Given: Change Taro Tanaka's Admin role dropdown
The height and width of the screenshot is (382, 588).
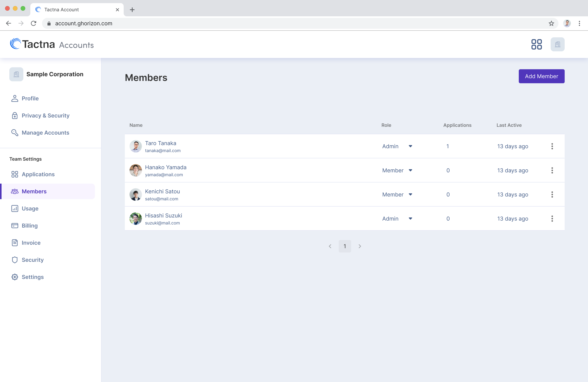Looking at the screenshot, I should tap(410, 146).
